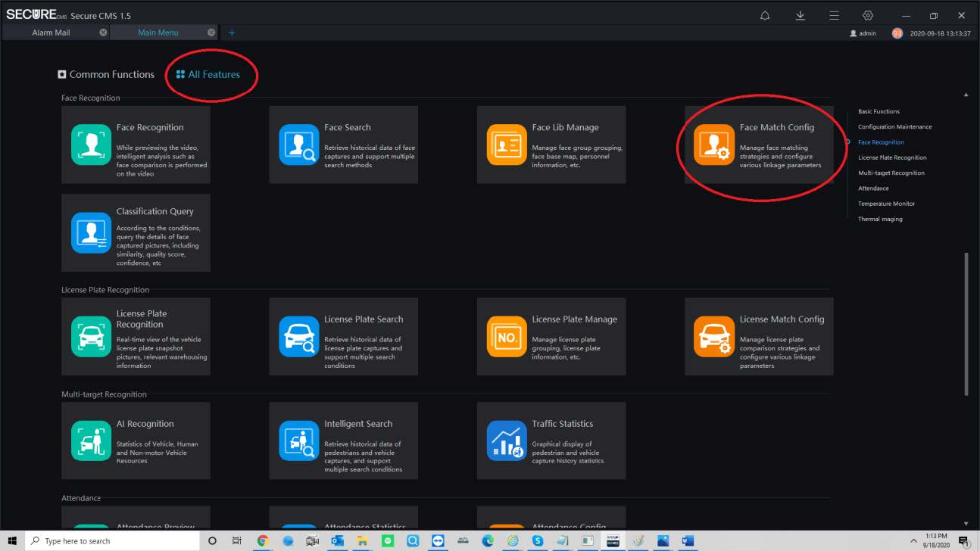Switch to the Main Menu tab

158,33
